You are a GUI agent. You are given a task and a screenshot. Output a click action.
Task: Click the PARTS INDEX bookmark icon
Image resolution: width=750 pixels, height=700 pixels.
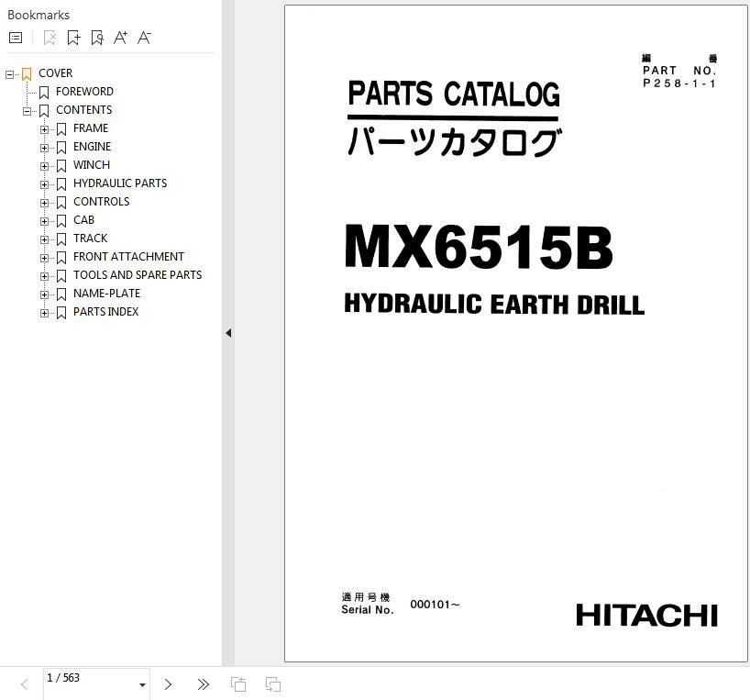pos(61,313)
